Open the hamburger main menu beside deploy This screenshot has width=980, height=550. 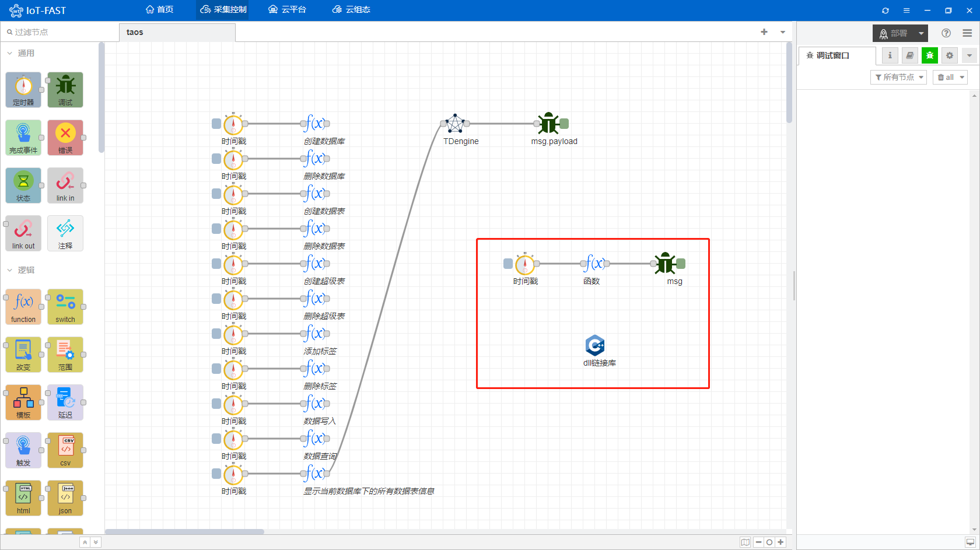point(967,33)
